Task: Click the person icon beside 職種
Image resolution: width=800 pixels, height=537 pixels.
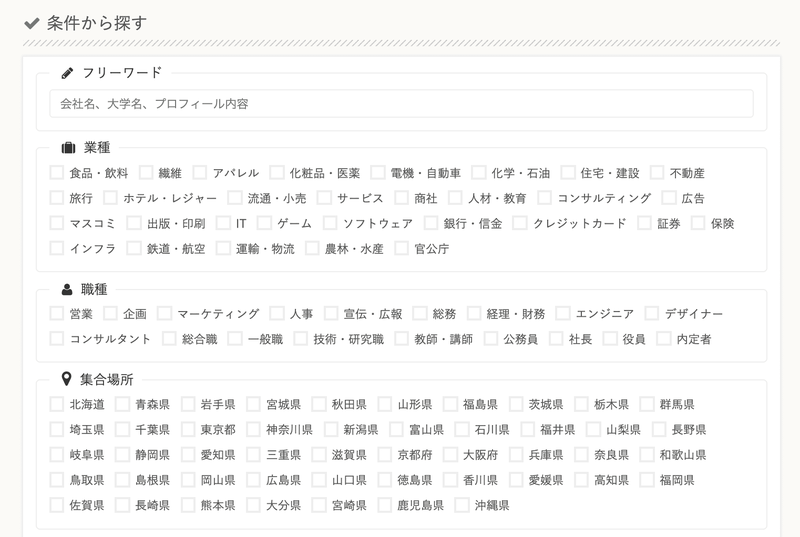Action: pyautogui.click(x=67, y=290)
